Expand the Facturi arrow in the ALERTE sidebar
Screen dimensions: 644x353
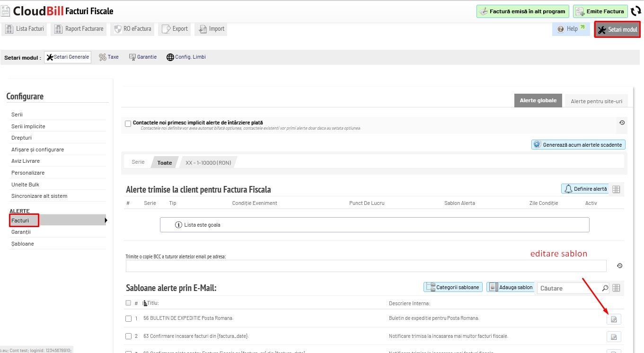pyautogui.click(x=106, y=221)
